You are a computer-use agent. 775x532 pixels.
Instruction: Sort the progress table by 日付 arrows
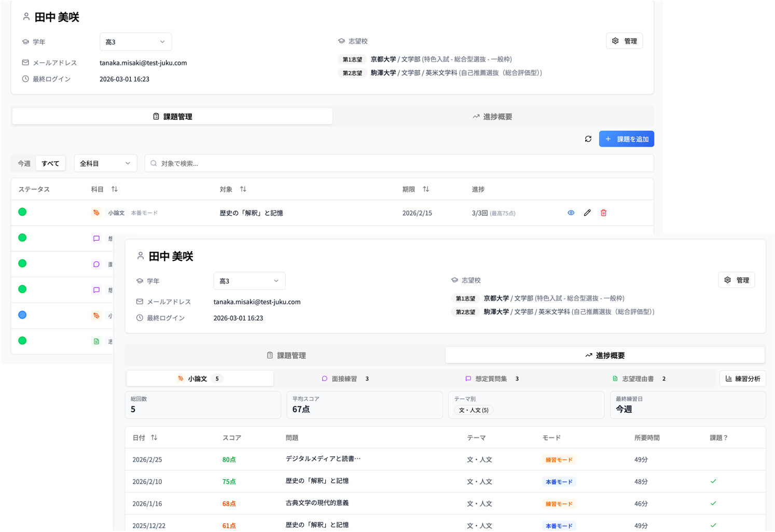154,438
